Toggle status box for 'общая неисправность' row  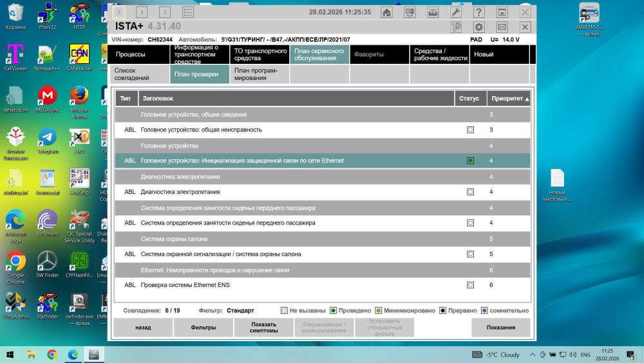[470, 130]
